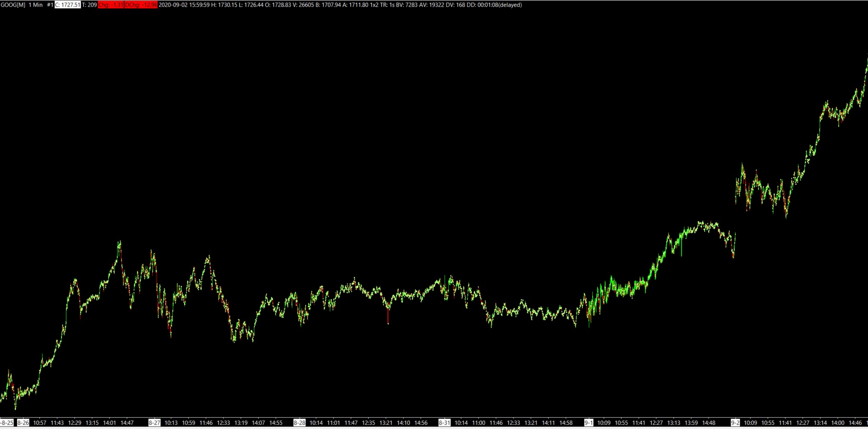Click the 14:10 time axis label
The height and width of the screenshot is (429, 868).
pyautogui.click(x=403, y=423)
